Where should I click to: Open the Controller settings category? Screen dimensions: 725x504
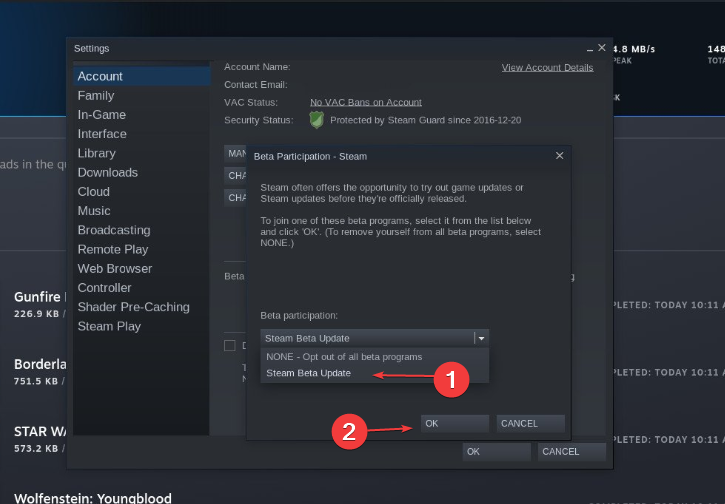coord(142,288)
